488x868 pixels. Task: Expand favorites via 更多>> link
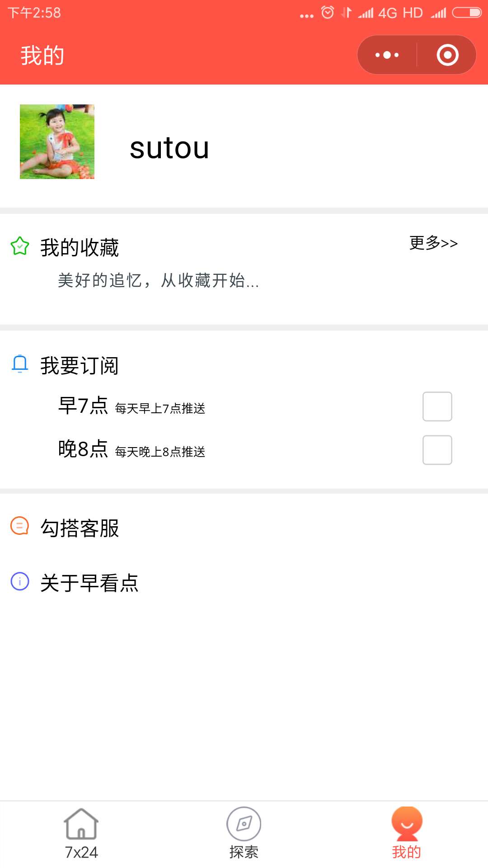tap(434, 243)
